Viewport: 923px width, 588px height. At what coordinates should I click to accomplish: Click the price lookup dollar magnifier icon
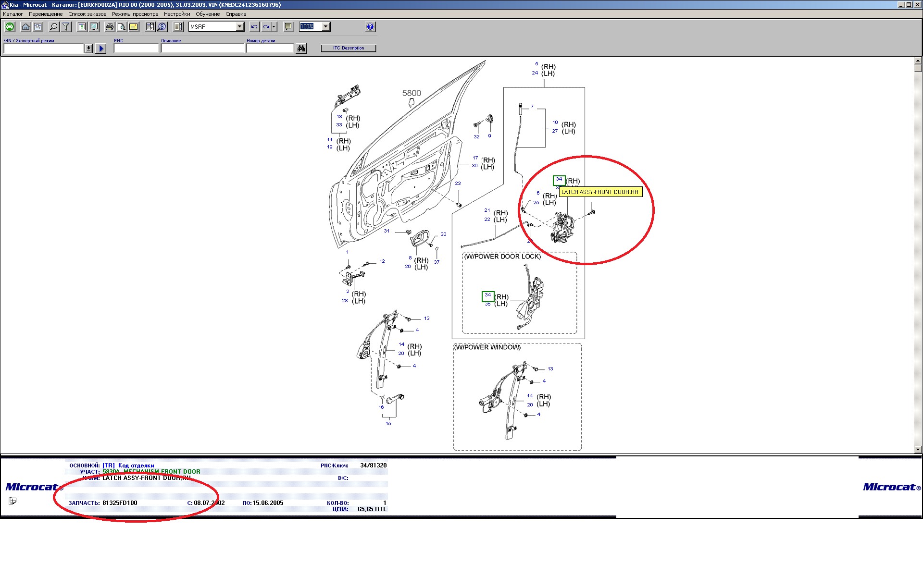(162, 27)
